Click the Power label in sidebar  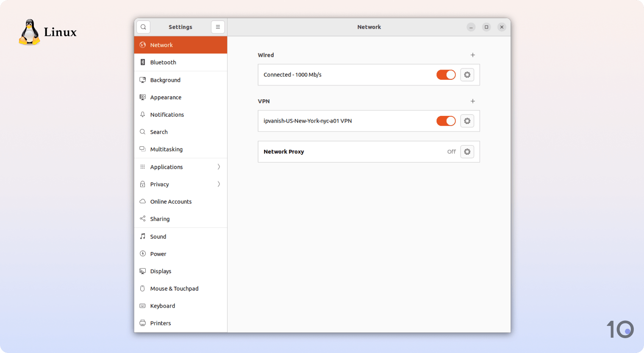coord(158,254)
